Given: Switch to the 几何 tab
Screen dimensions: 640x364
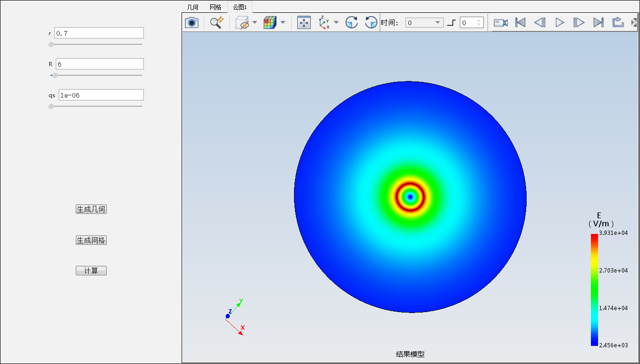Looking at the screenshot, I should (x=193, y=7).
